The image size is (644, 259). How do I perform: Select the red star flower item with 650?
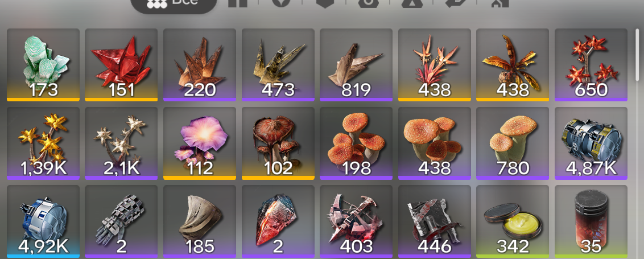point(591,65)
